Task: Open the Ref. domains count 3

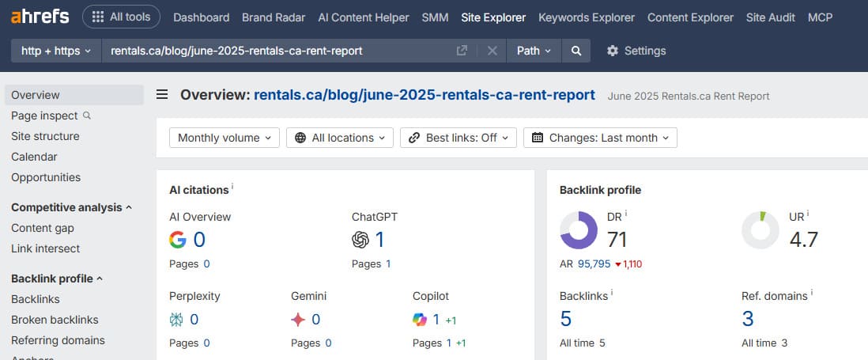Action: coord(748,319)
